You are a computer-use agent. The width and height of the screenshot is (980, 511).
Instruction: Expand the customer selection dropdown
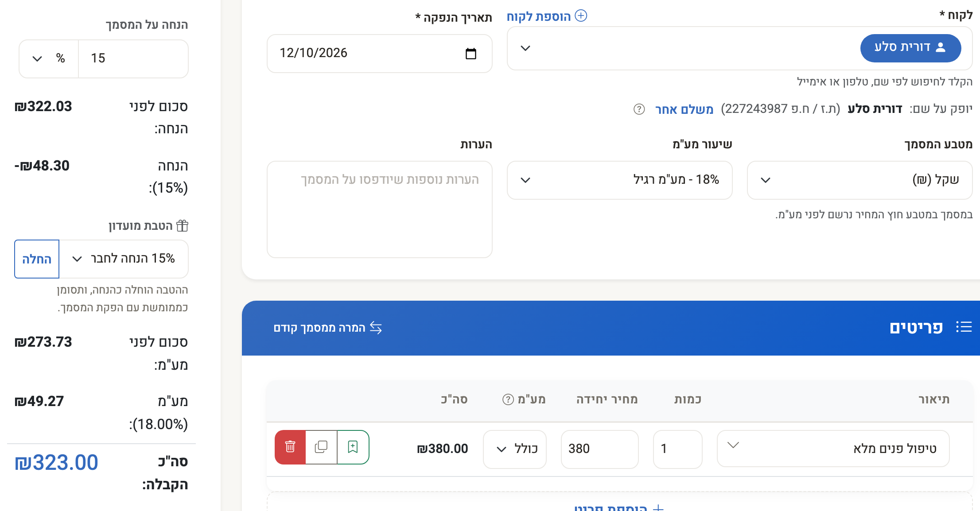(x=525, y=48)
